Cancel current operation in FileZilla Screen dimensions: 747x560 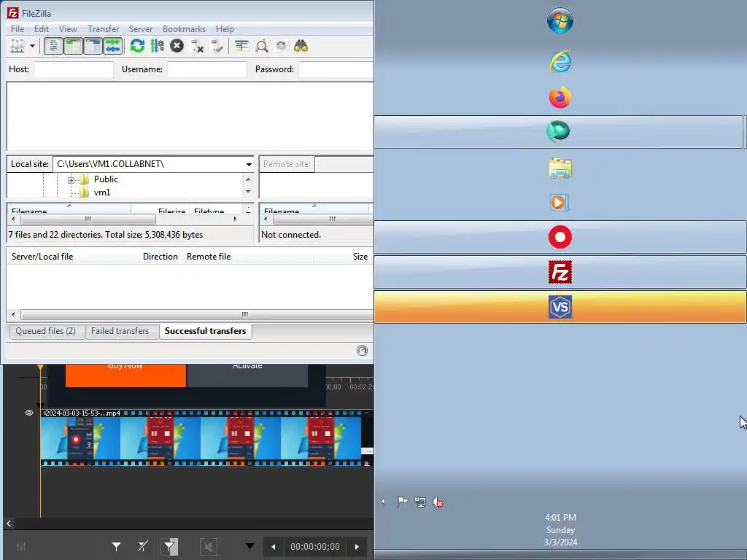click(177, 46)
